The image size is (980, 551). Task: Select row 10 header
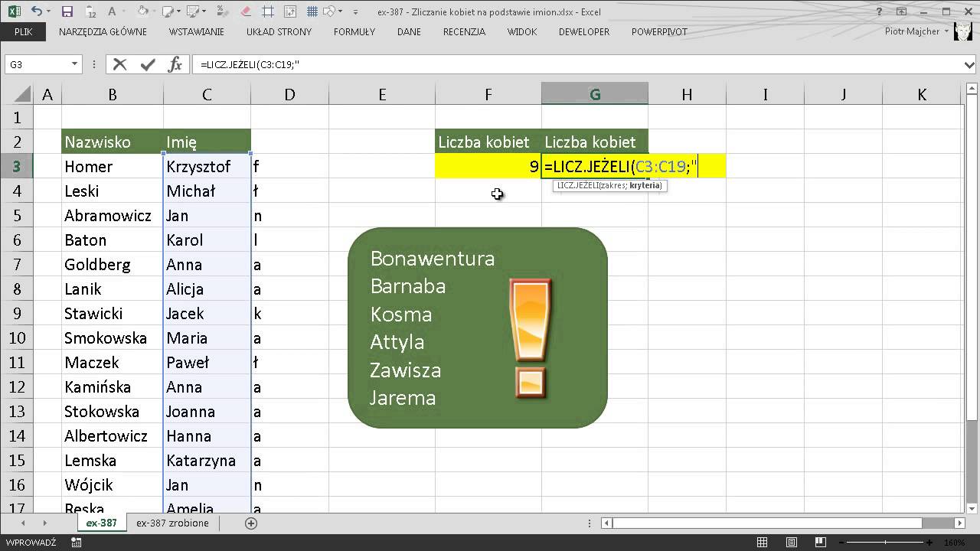click(x=18, y=338)
